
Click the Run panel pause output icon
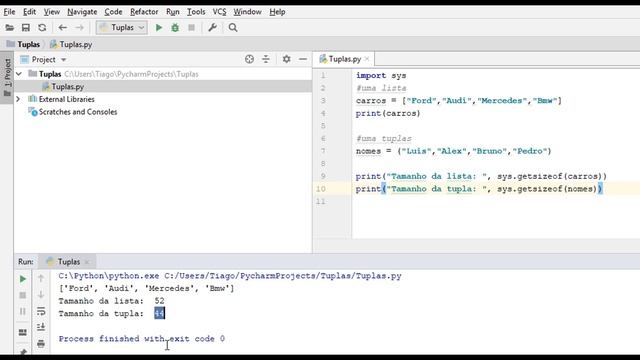point(23,311)
